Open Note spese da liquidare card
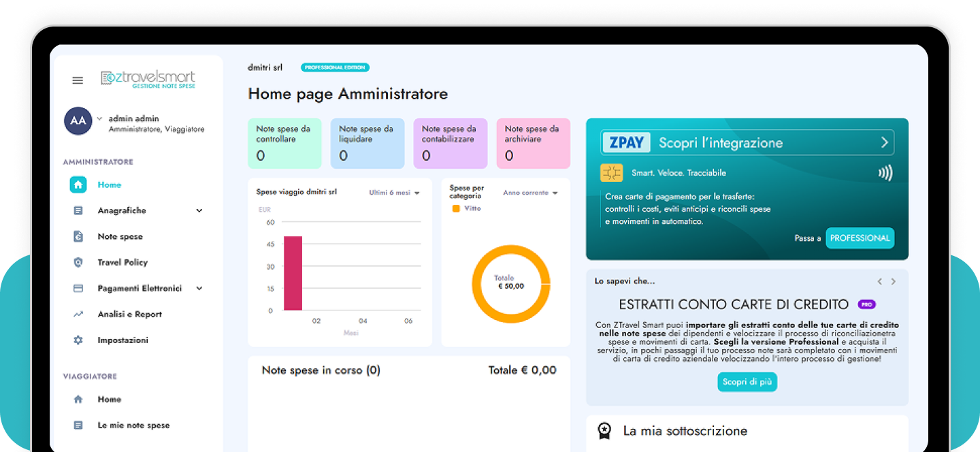Screen dimensions: 980x452 pyautogui.click(x=367, y=144)
